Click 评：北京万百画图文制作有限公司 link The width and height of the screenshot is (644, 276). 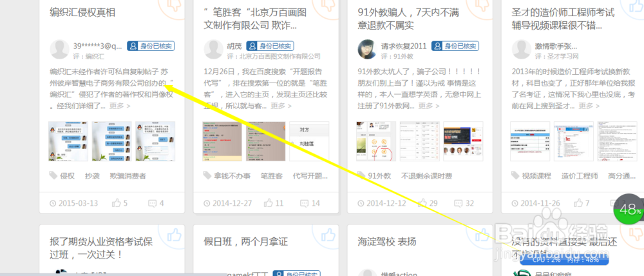[274, 56]
